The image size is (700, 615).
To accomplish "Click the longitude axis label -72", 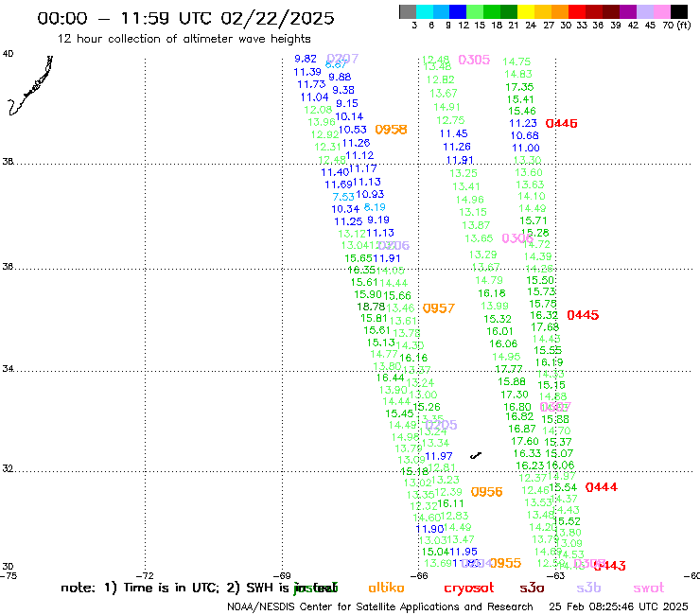I will click(146, 576).
